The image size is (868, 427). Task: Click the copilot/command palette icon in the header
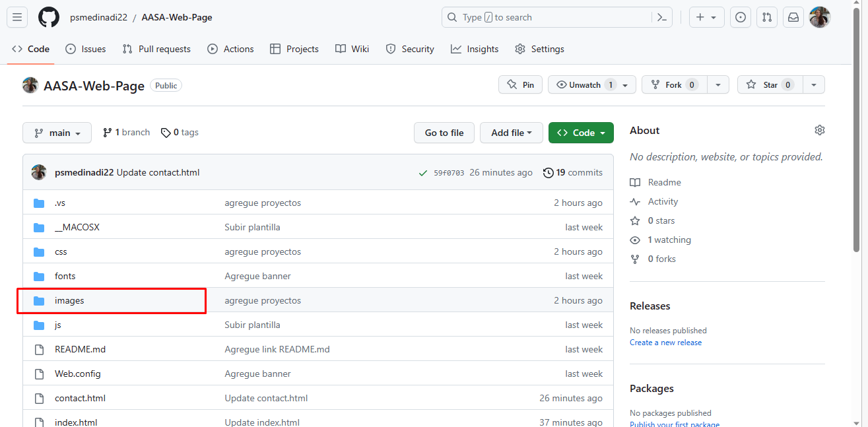661,17
